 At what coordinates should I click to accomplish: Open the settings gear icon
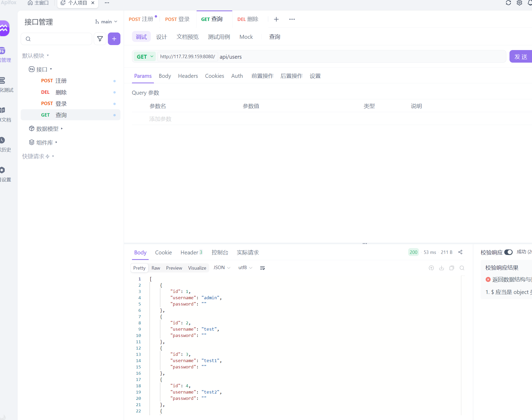click(519, 3)
